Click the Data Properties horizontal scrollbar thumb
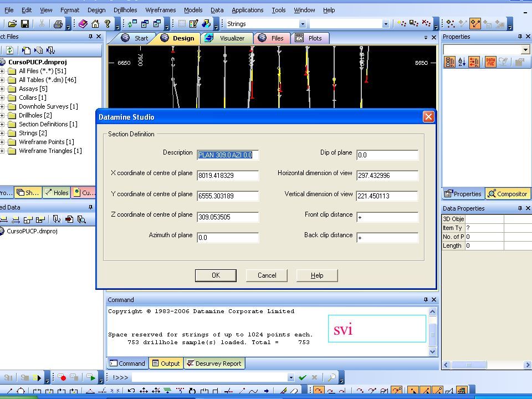 (469, 365)
